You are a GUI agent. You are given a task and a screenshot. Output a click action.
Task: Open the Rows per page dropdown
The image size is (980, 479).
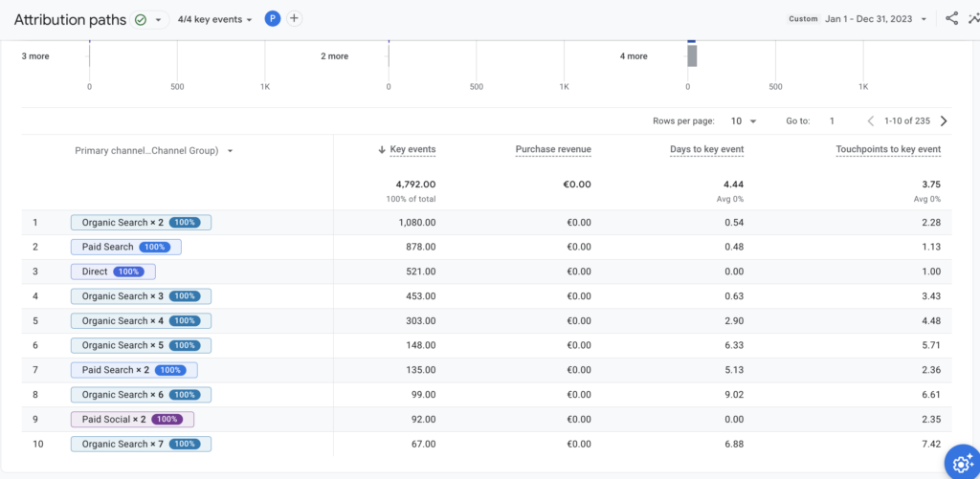[x=744, y=121]
